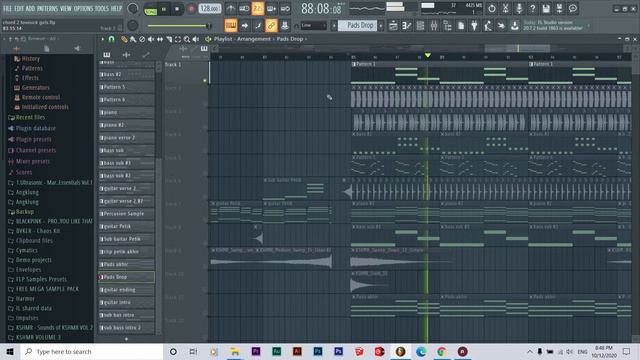Select the Slip tool in playlist toolbar
The height and width of the screenshot is (360, 640).
160,39
